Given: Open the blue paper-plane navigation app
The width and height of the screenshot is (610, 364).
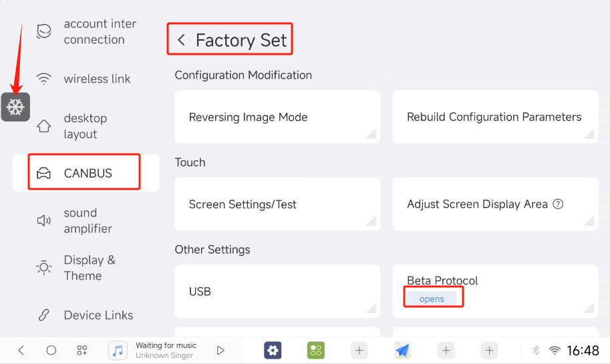Looking at the screenshot, I should tap(402, 350).
